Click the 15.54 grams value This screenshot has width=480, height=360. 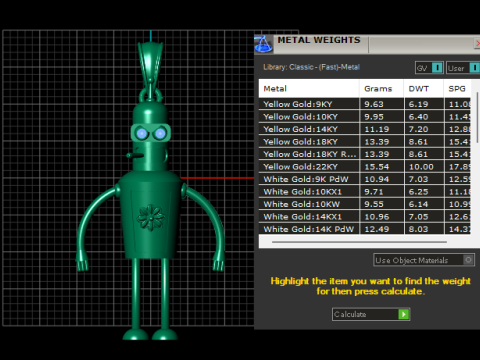[376, 167]
